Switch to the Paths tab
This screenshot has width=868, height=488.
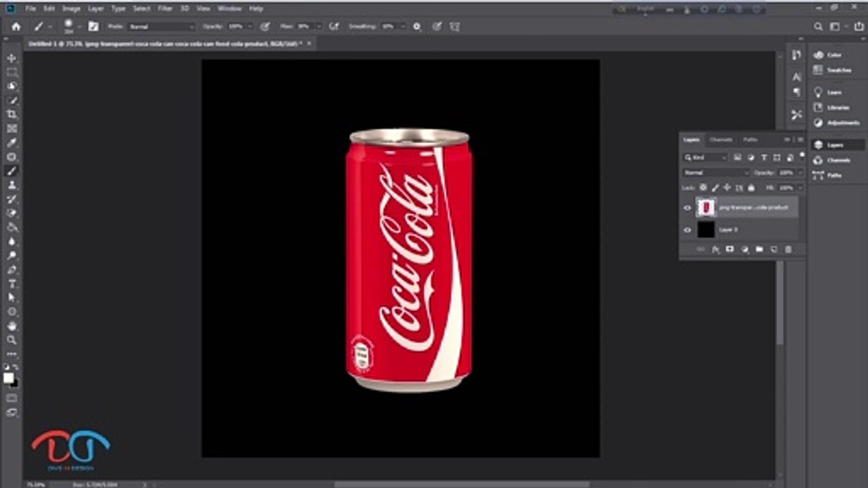[750, 140]
